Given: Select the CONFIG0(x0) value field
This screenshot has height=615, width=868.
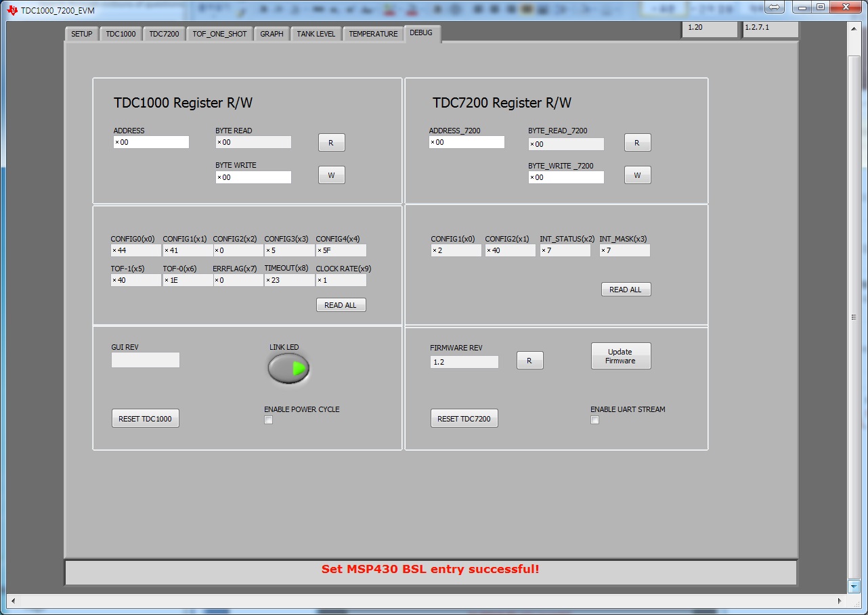Looking at the screenshot, I should point(136,250).
